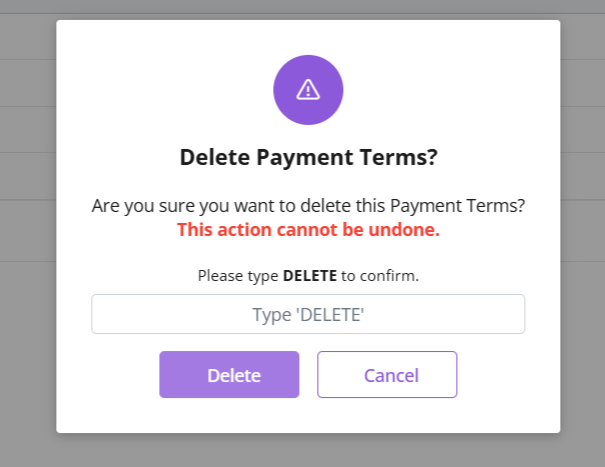Screen dimensions: 605x467
Task: Click the red 'cannot be undone' warning
Action: coord(308,230)
